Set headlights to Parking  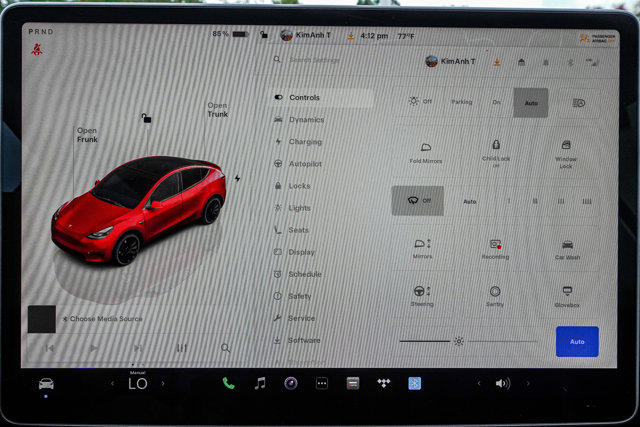pos(462,102)
